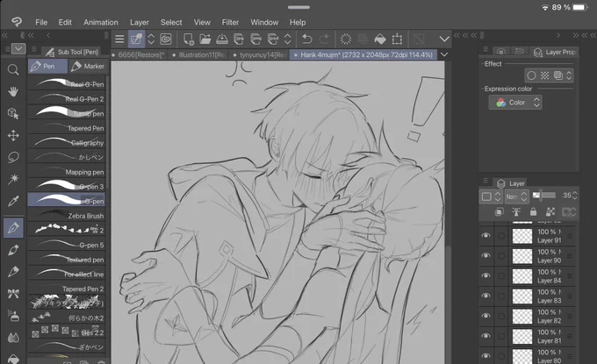Export as png file icon
This screenshot has width=597, height=364.
[x=255, y=39]
